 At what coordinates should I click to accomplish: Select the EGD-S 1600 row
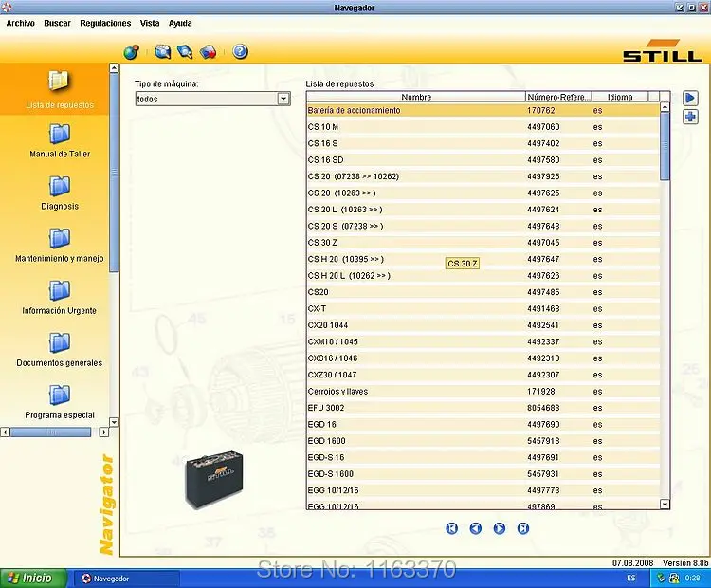click(x=483, y=474)
